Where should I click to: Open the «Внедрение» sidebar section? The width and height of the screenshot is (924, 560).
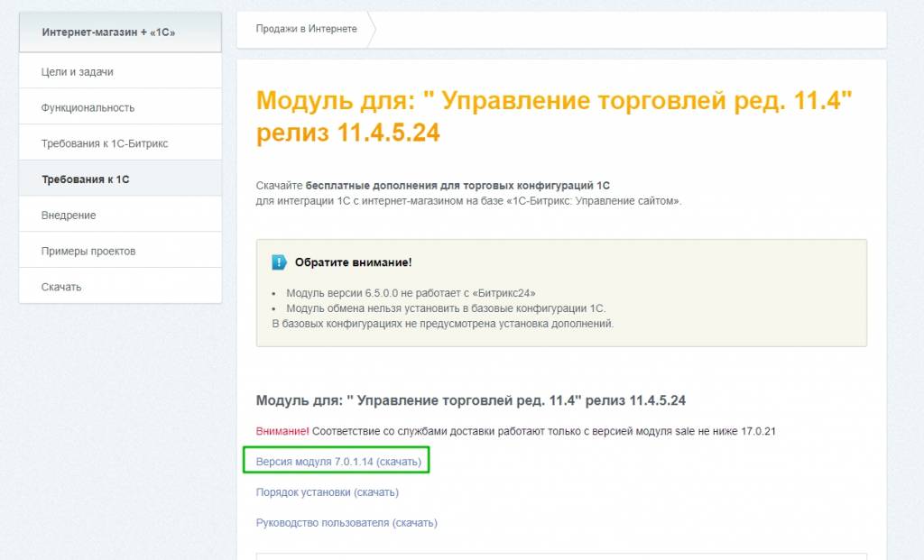click(x=120, y=216)
